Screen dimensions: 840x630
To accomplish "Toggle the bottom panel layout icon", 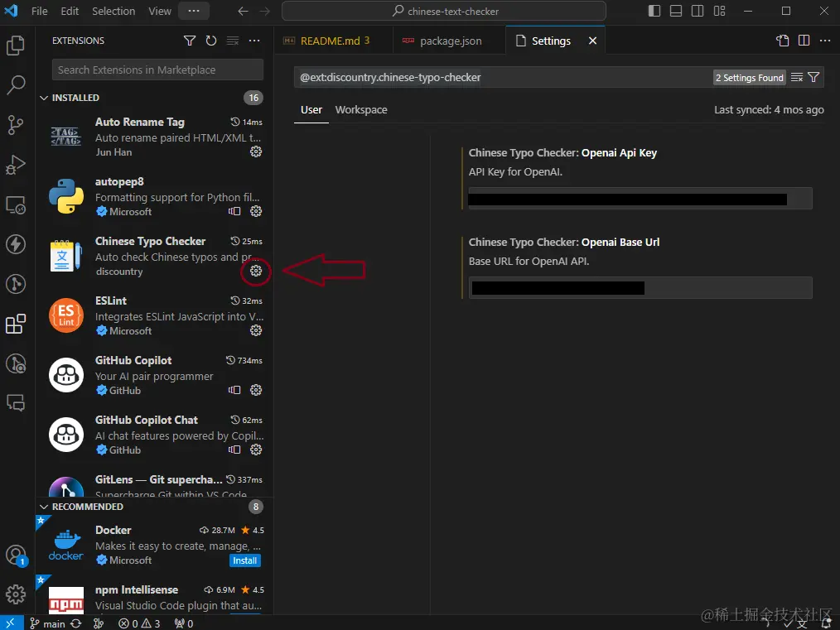I will (x=676, y=12).
